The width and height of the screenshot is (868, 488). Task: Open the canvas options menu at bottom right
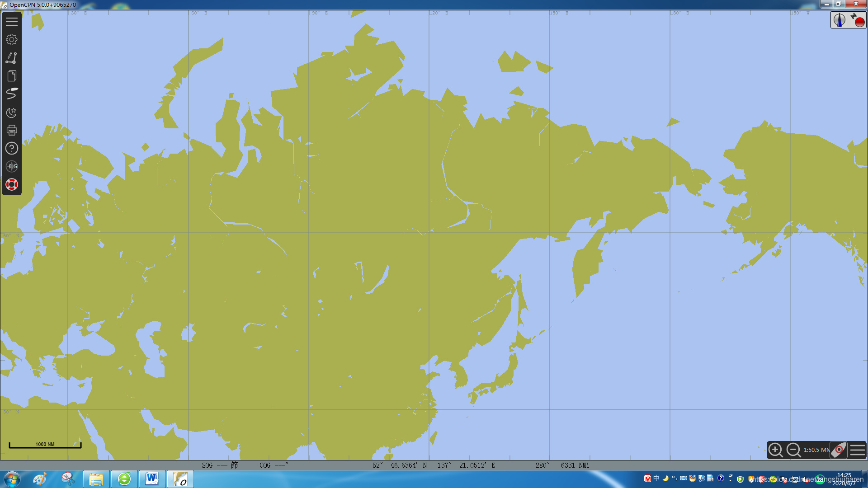[x=857, y=450]
